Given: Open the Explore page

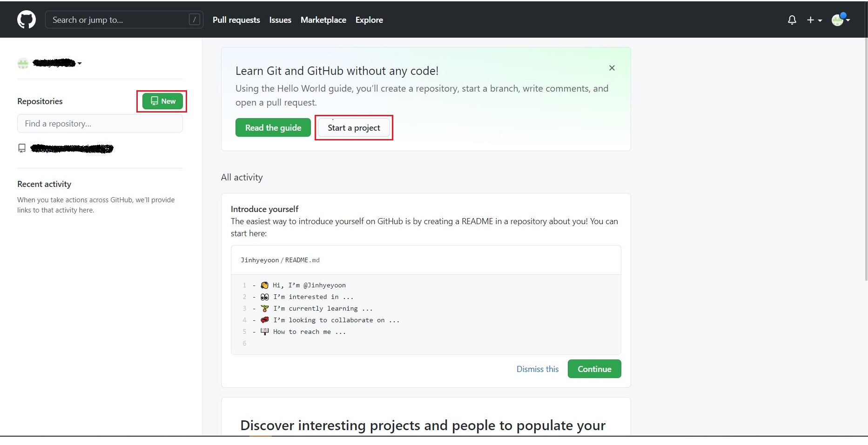Looking at the screenshot, I should pos(369,20).
